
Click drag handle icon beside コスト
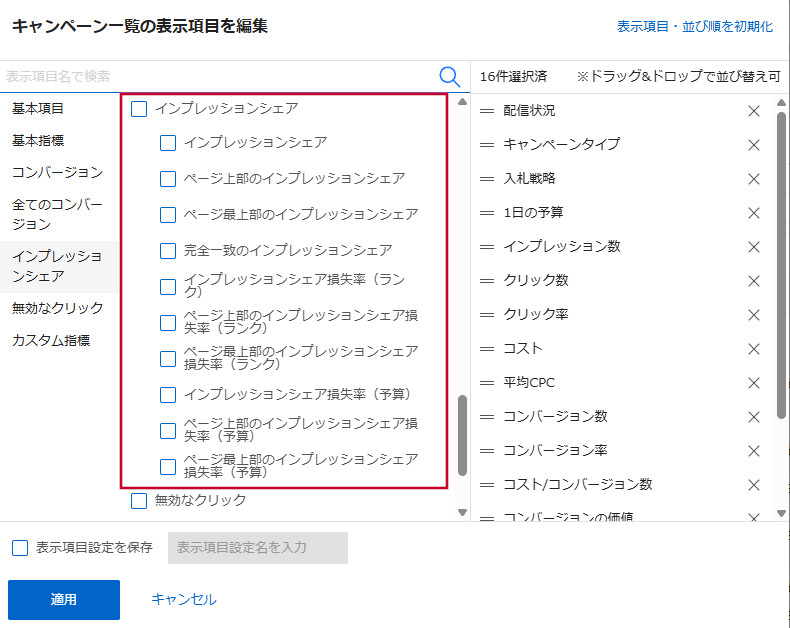487,349
